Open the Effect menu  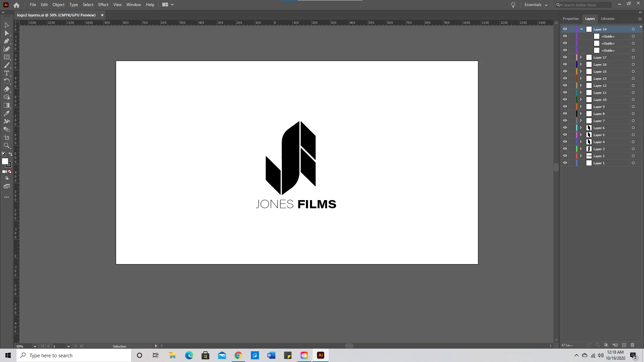pyautogui.click(x=103, y=5)
